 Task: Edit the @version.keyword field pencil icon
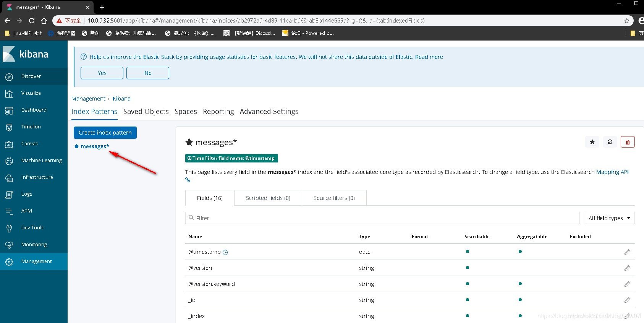point(627,284)
